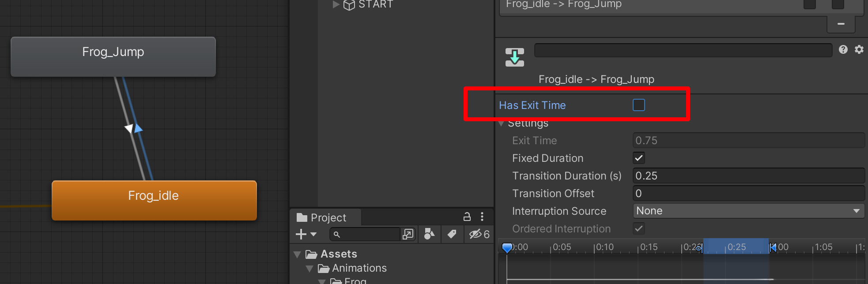Image resolution: width=868 pixels, height=284 pixels.
Task: Collapse the Animations folder
Action: (309, 269)
